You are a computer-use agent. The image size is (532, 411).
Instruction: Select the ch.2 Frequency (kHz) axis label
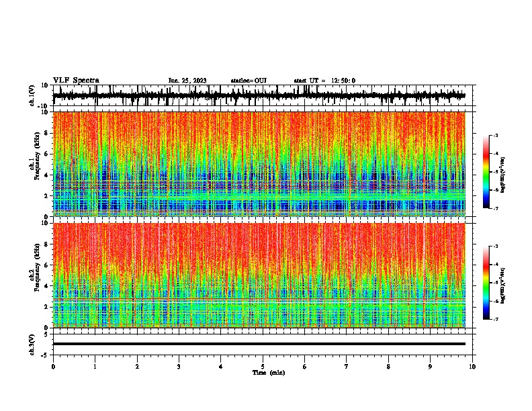(35, 267)
